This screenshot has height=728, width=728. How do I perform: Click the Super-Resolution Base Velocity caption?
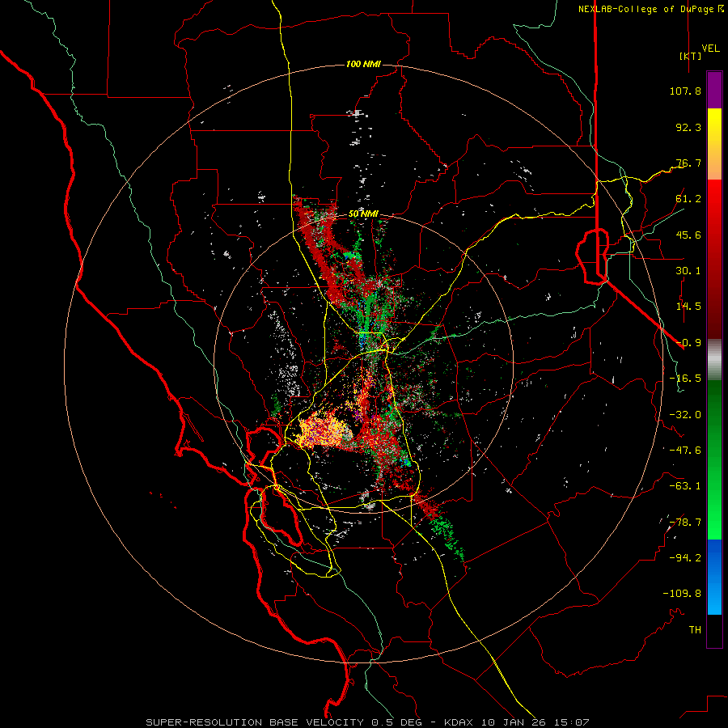coord(367,722)
